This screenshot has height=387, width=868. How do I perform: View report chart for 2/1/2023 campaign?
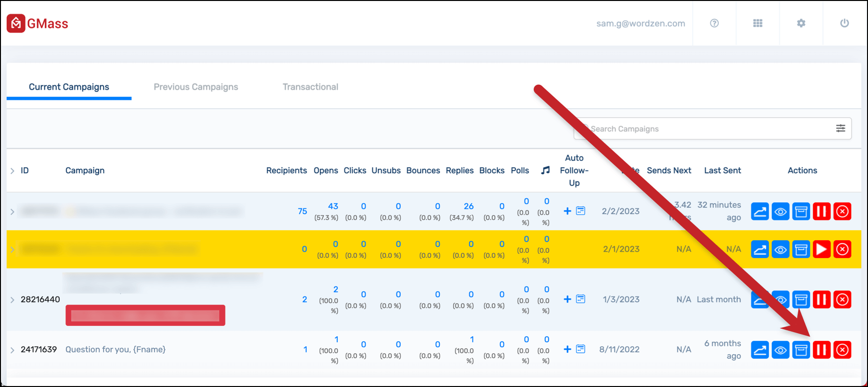coord(760,249)
